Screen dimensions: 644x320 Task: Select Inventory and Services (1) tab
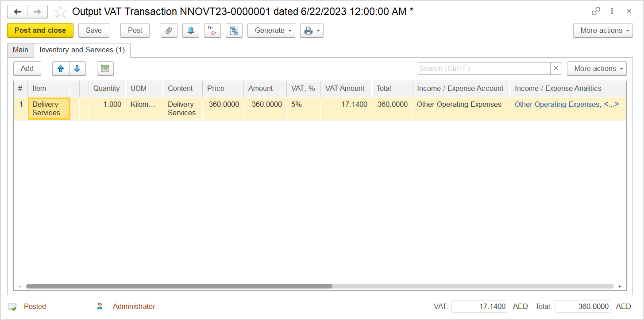coord(82,50)
